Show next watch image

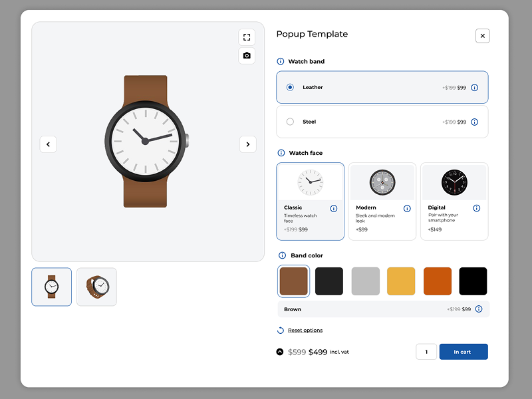coord(247,144)
